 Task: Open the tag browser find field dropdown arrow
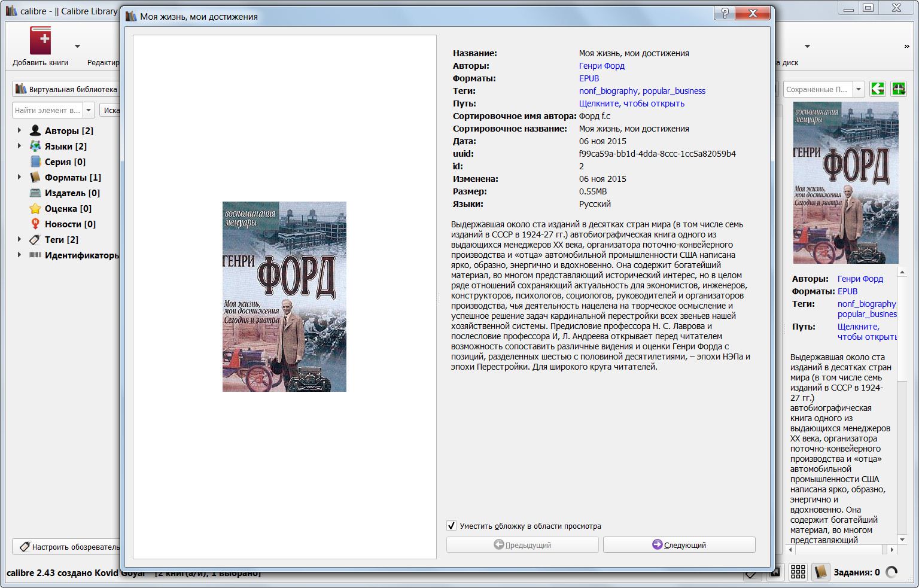point(89,110)
